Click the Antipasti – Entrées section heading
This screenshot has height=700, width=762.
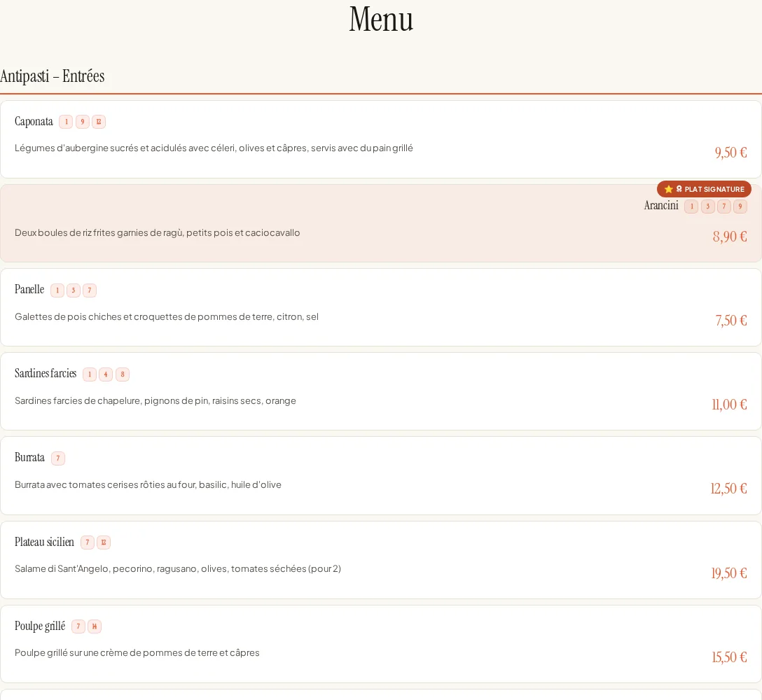[52, 76]
